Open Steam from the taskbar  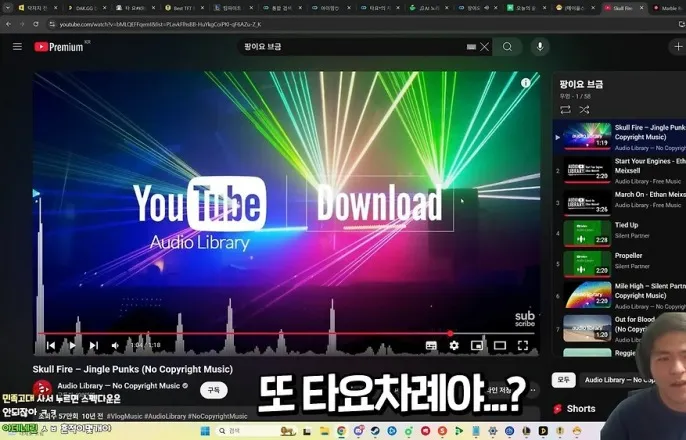coord(375,431)
